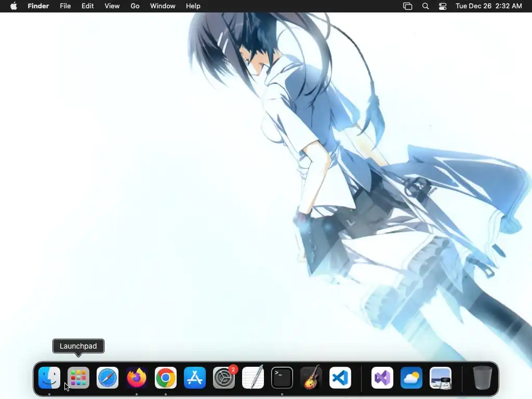
Task: Open Control Center in the menu bar
Action: click(x=443, y=6)
